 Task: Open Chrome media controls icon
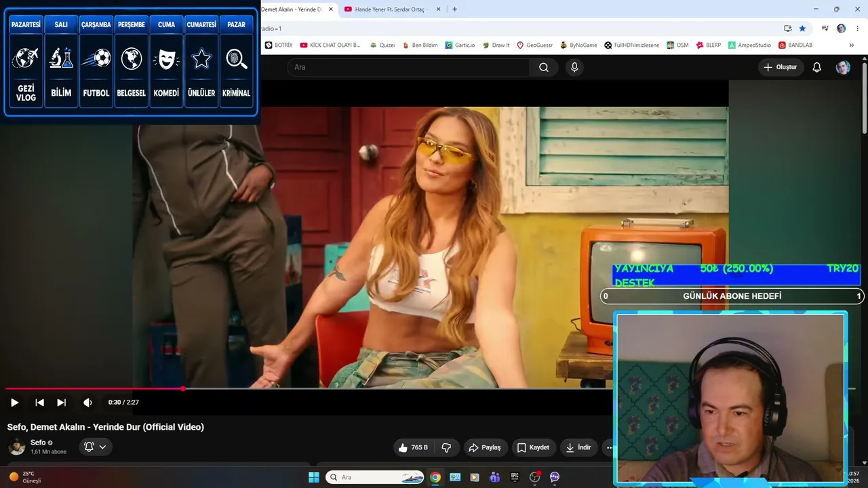pos(825,28)
